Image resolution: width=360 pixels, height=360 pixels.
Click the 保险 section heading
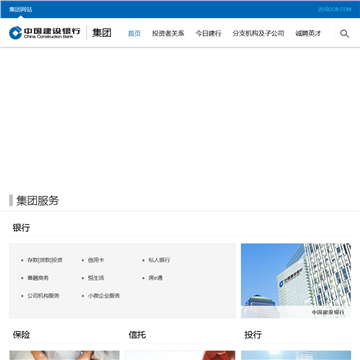(21, 335)
